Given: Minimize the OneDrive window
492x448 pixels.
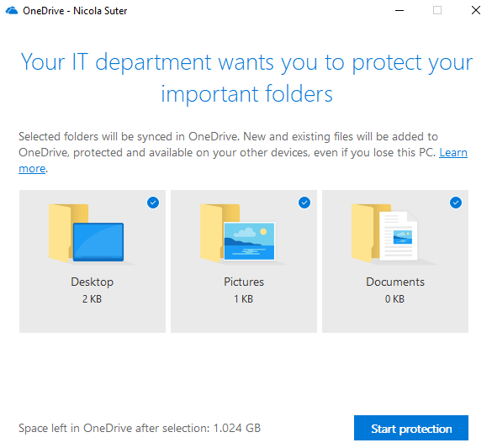Looking at the screenshot, I should tap(399, 10).
